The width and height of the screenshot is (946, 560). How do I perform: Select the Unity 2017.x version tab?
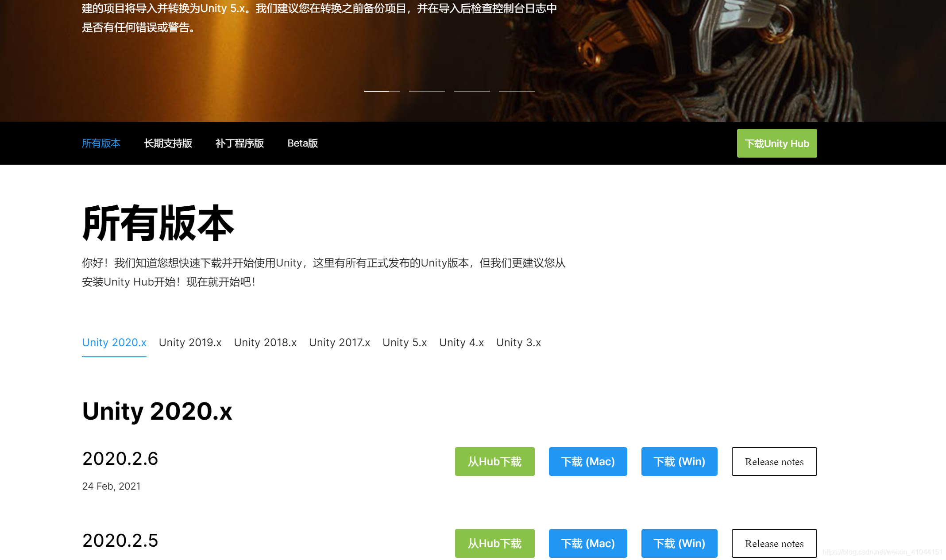(340, 343)
